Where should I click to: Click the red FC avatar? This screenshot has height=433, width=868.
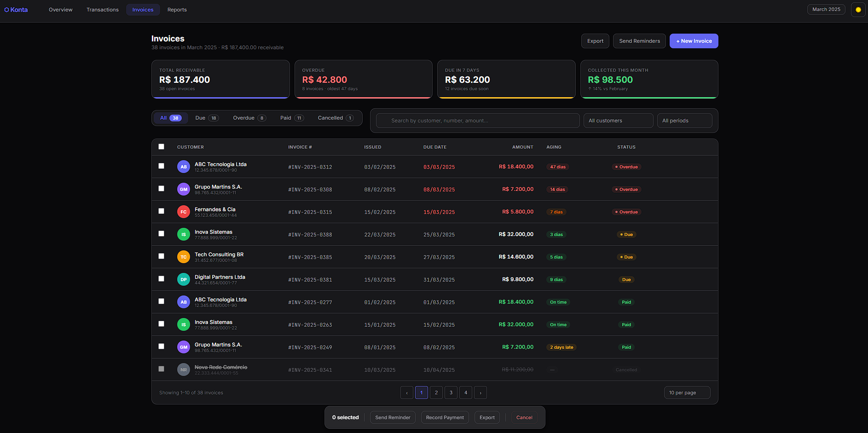pos(184,212)
